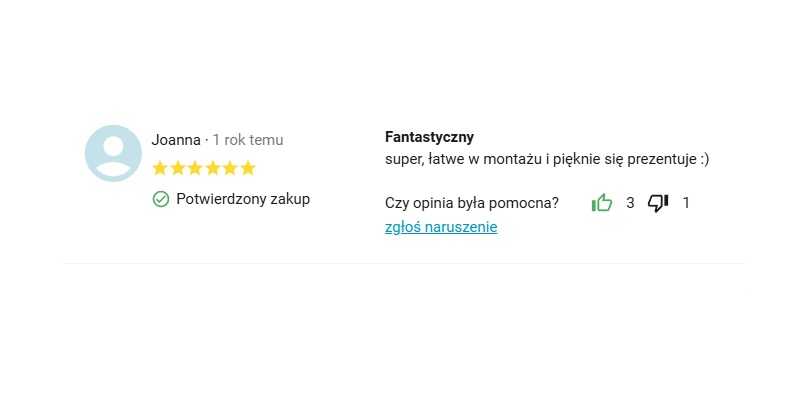Click Joanna's profile avatar

113,153
